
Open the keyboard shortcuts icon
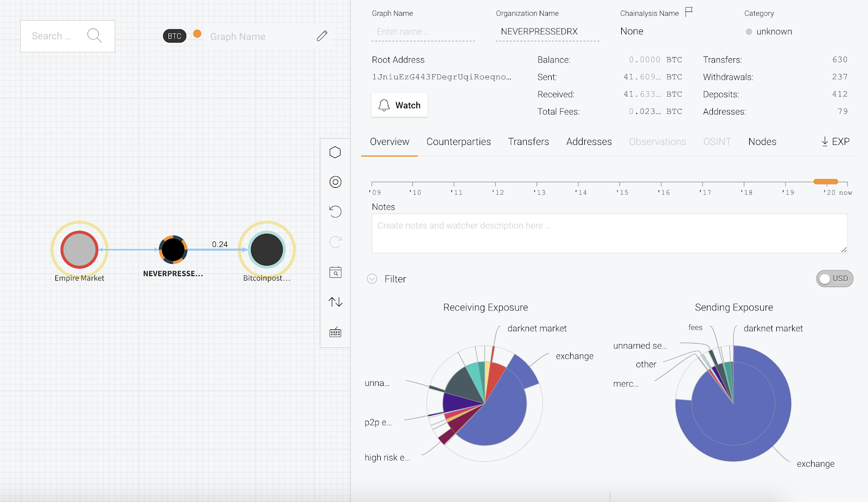335,332
